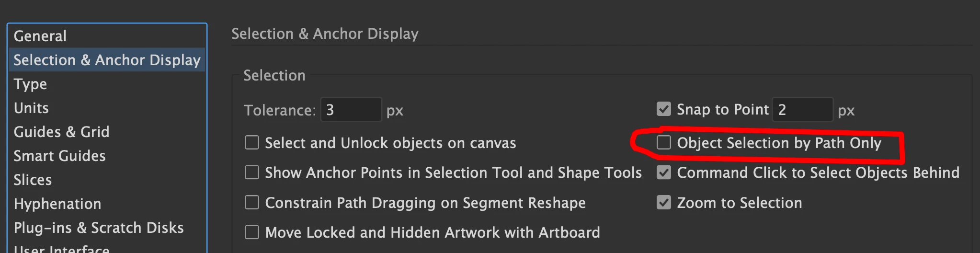Enable Object Selection by Path Only

(664, 142)
